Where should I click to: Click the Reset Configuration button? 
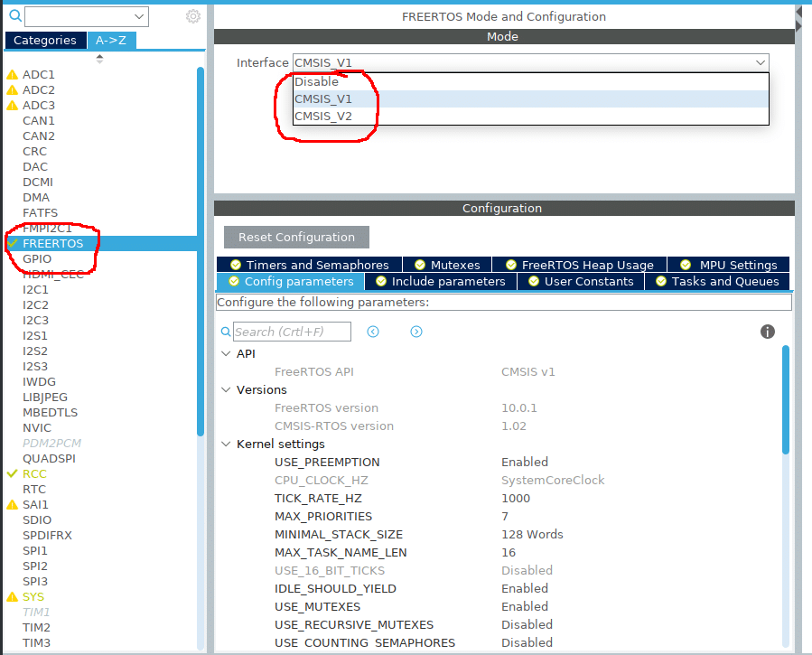(x=297, y=237)
